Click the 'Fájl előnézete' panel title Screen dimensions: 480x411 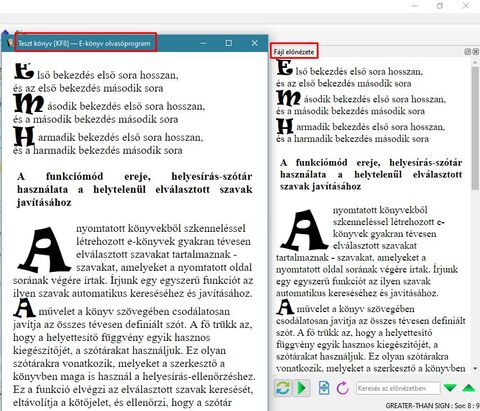(294, 52)
